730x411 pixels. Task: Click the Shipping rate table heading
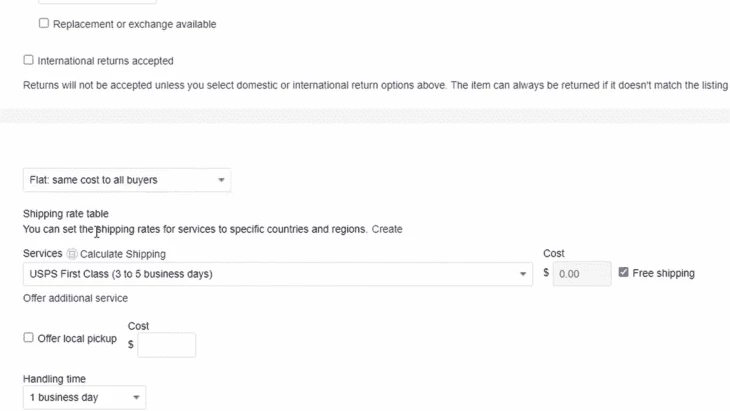tap(66, 213)
